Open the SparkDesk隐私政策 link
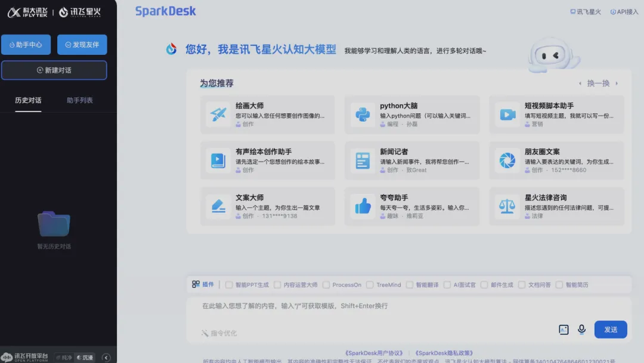The height and width of the screenshot is (363, 644). pos(444,353)
